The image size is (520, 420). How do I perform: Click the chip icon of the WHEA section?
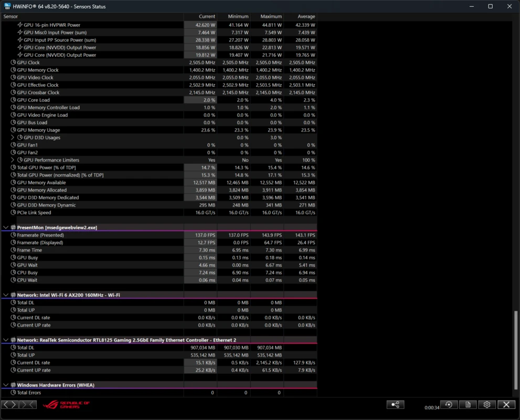point(13,385)
